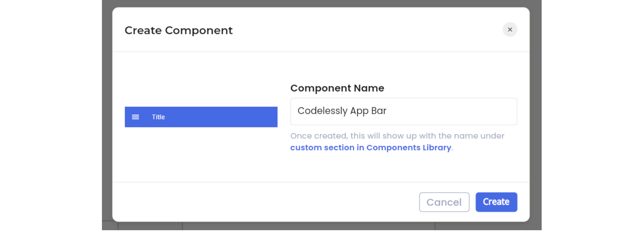The image size is (644, 233).
Task: Select the hamburger icon inside the component preview
Action: click(136, 117)
